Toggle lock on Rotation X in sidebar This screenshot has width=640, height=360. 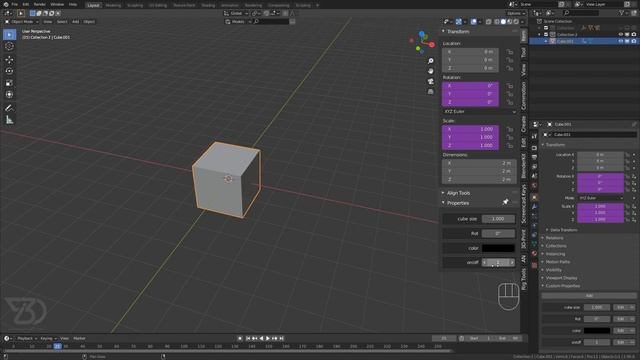click(x=510, y=86)
